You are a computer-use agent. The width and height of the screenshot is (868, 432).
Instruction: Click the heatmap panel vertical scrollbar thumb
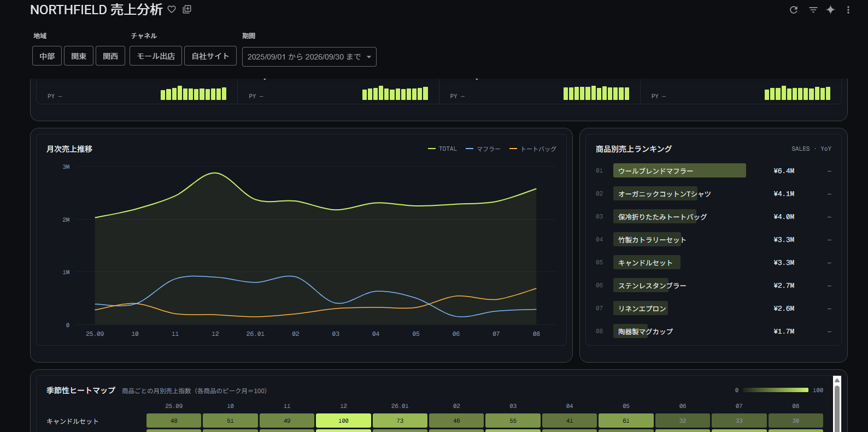coord(837,409)
